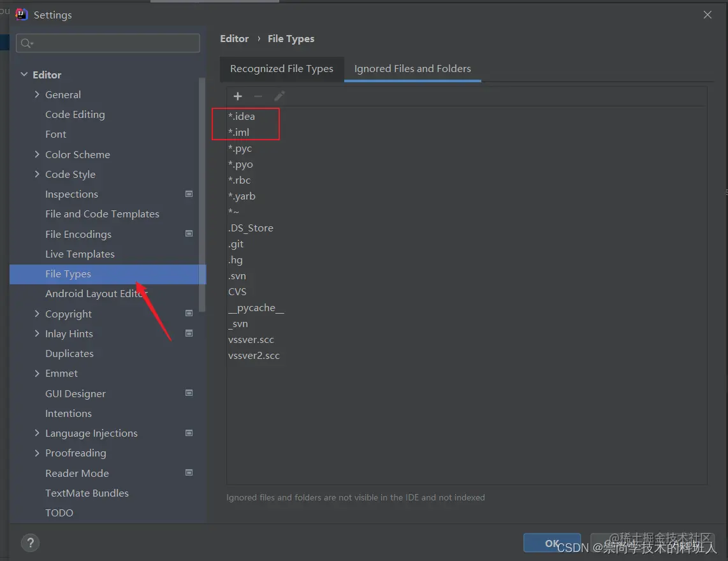Expand the Code Style node arrow
This screenshot has height=561, width=728.
pyautogui.click(x=37, y=174)
